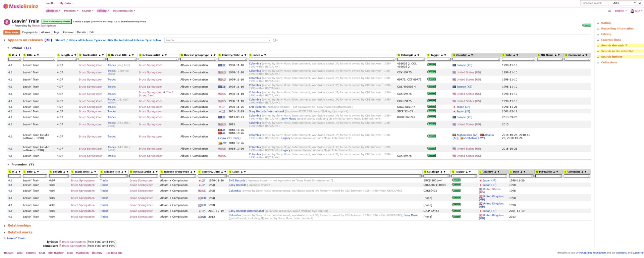Click the clear X in Global Filter box
The width and height of the screenshot is (644, 258).
pyautogui.click(x=269, y=40)
